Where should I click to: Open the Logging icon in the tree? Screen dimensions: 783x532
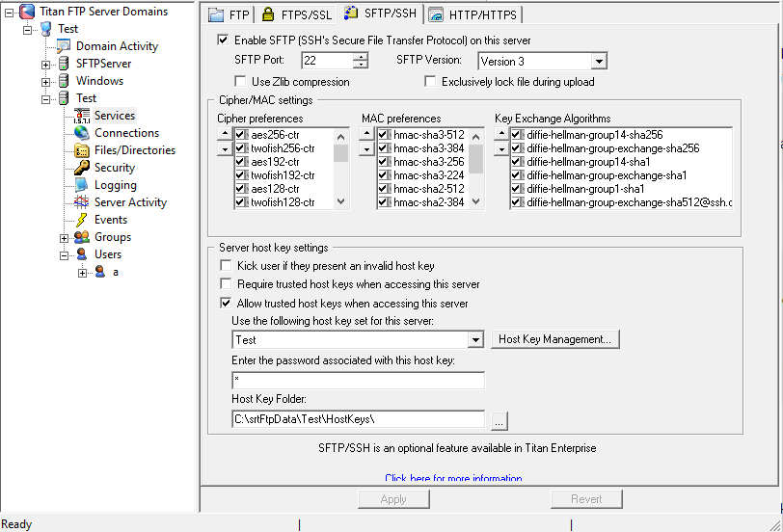coord(82,185)
